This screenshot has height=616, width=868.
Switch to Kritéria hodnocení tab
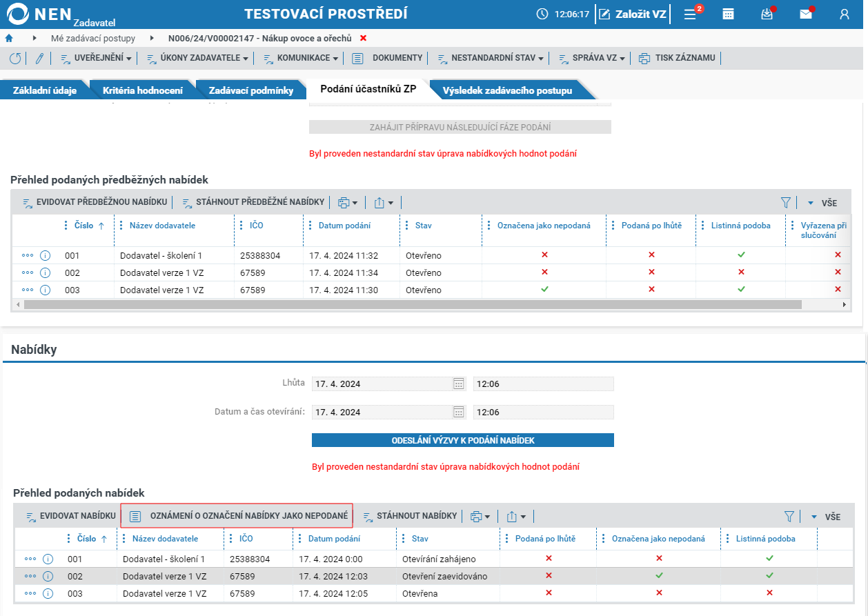pyautogui.click(x=143, y=90)
